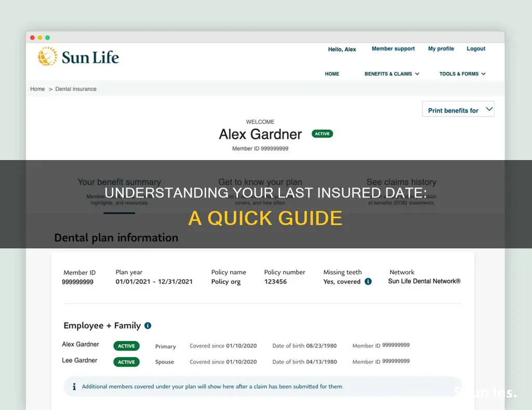The width and height of the screenshot is (532, 410).
Task: Click the Primary label in Alex Gardner's row
Action: click(166, 346)
